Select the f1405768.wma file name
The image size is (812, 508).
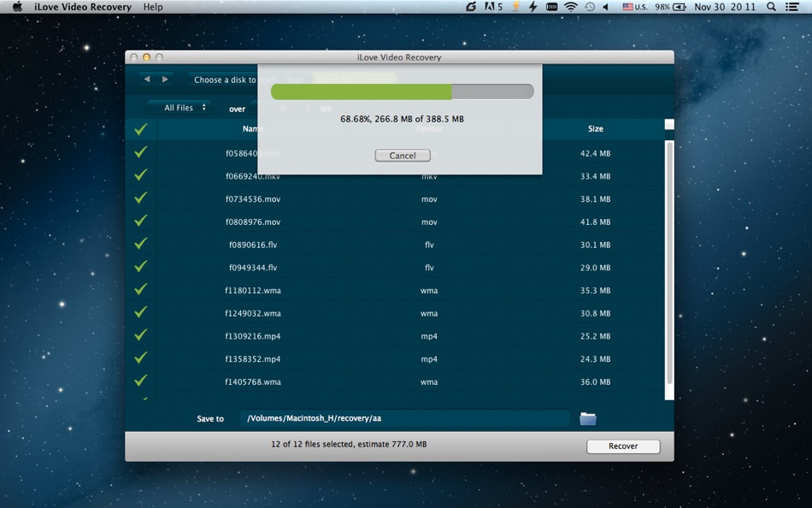(x=253, y=381)
